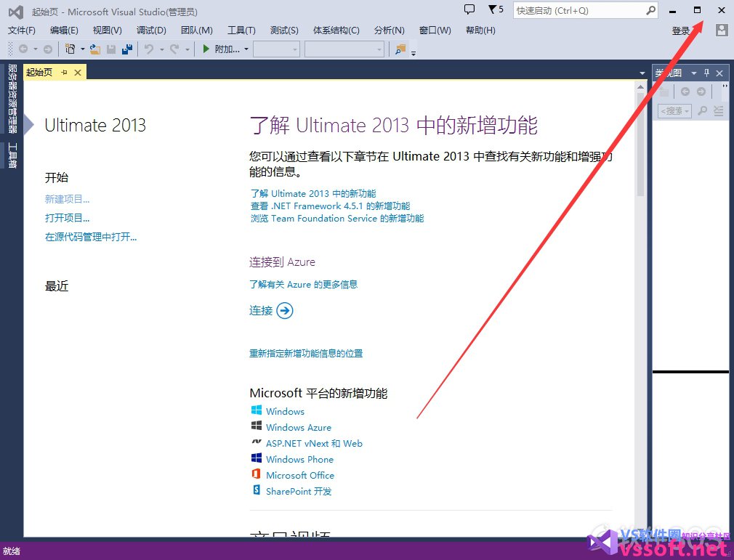Click the start page scrollbar up arrow

pyautogui.click(x=640, y=87)
